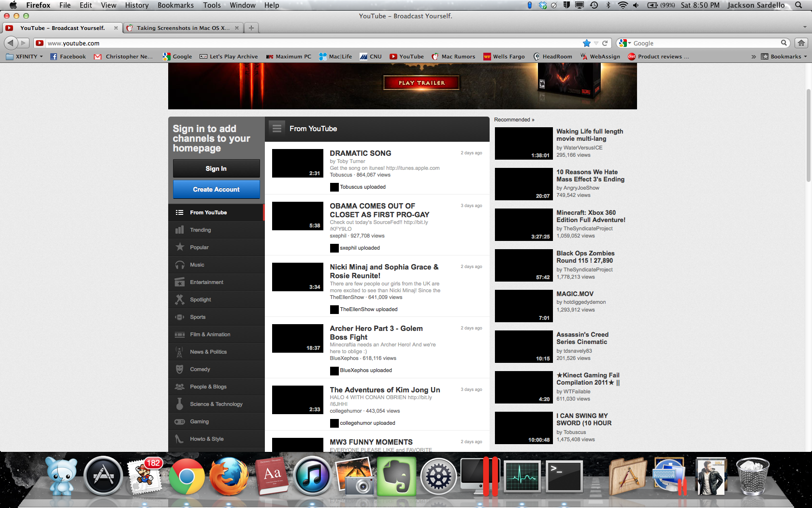812x508 pixels.
Task: Open The Adventures of Kim Jong Un title
Action: coord(385,389)
